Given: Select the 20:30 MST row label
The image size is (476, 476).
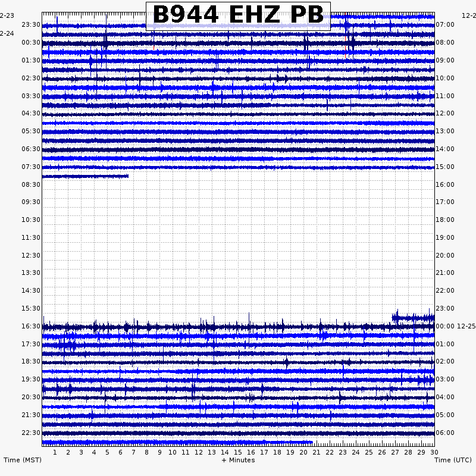Looking at the screenshot, I should point(31,397).
